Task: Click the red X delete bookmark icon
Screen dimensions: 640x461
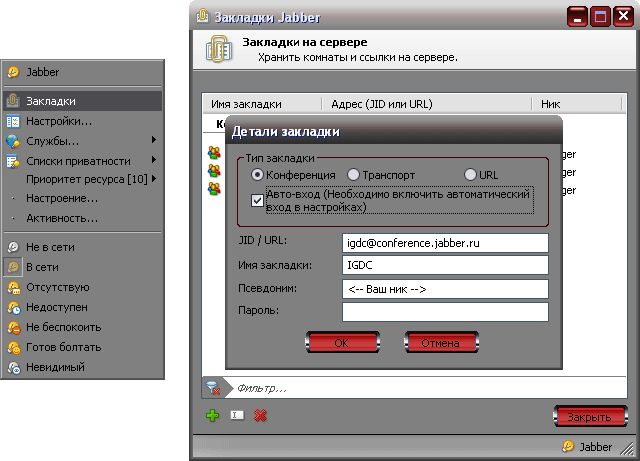Action: (x=260, y=416)
